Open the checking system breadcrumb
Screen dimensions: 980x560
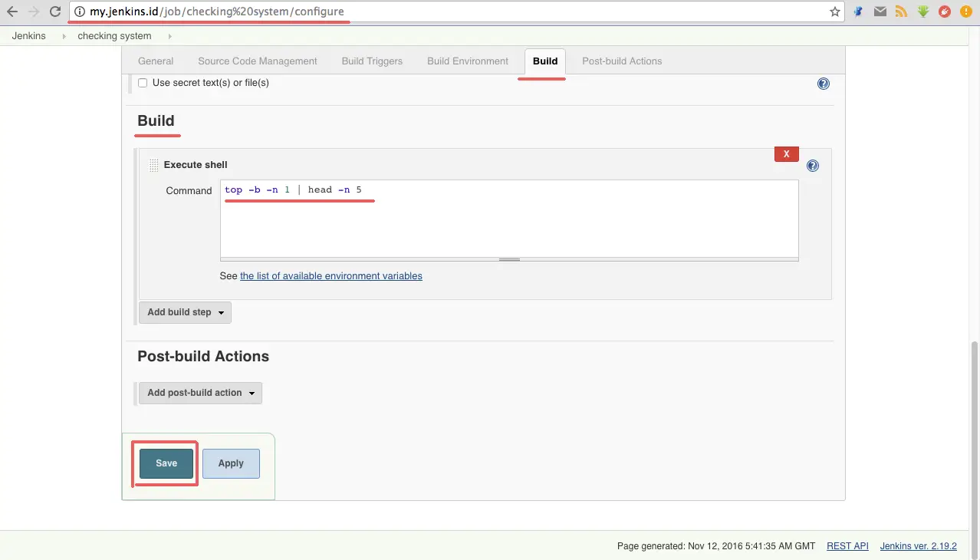(114, 36)
